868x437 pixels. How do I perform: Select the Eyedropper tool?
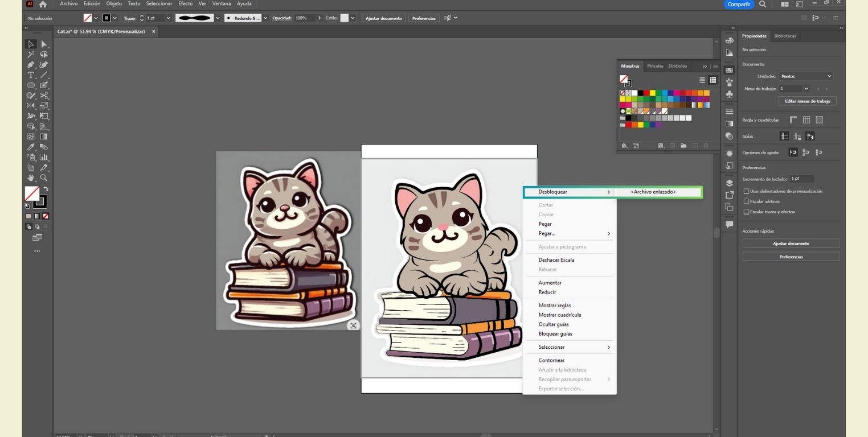31,147
